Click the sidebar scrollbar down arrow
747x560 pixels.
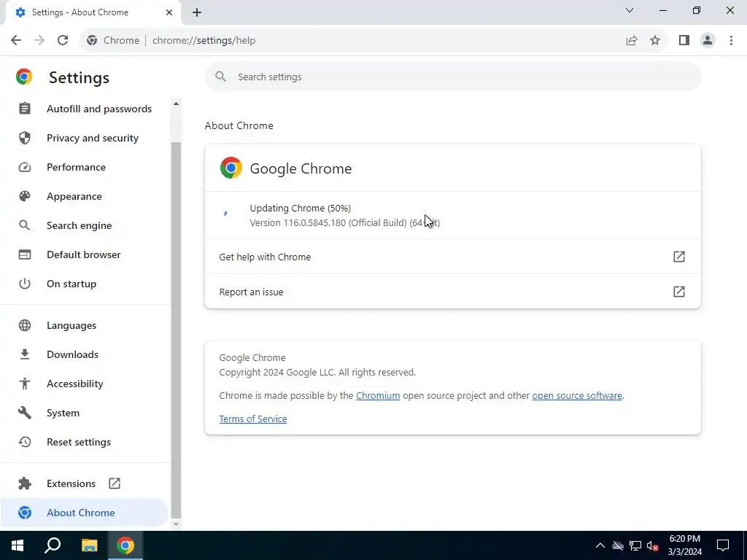click(176, 524)
